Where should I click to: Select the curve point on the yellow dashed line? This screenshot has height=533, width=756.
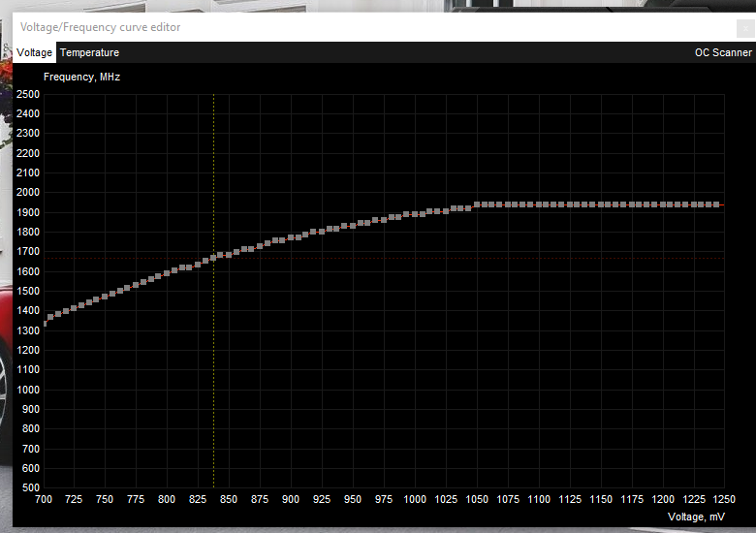coord(213,258)
